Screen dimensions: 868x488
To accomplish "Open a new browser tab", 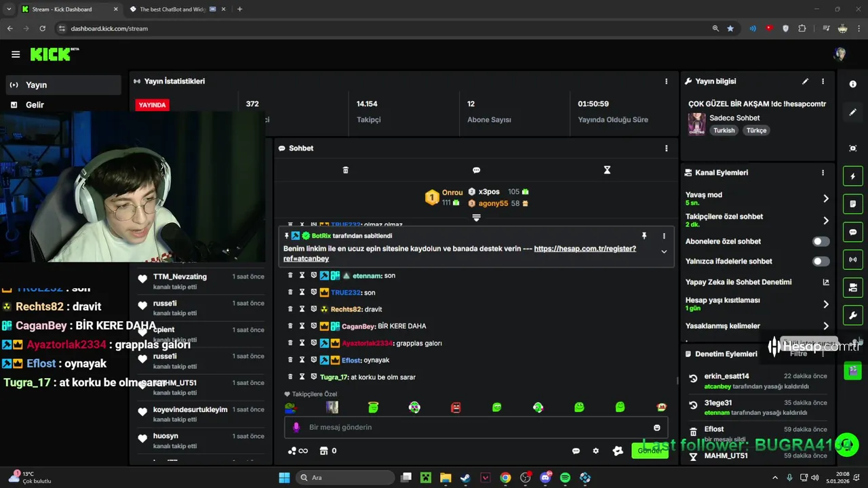I will coord(239,9).
